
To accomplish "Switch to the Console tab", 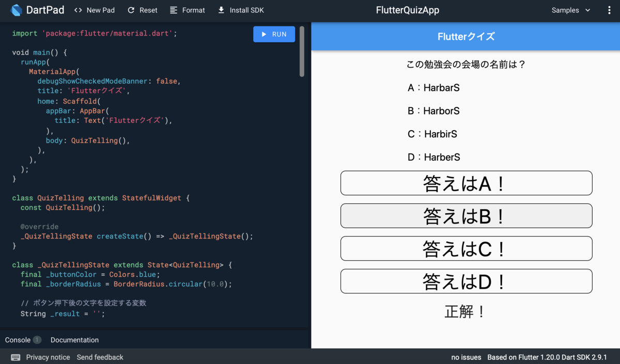I will [18, 340].
